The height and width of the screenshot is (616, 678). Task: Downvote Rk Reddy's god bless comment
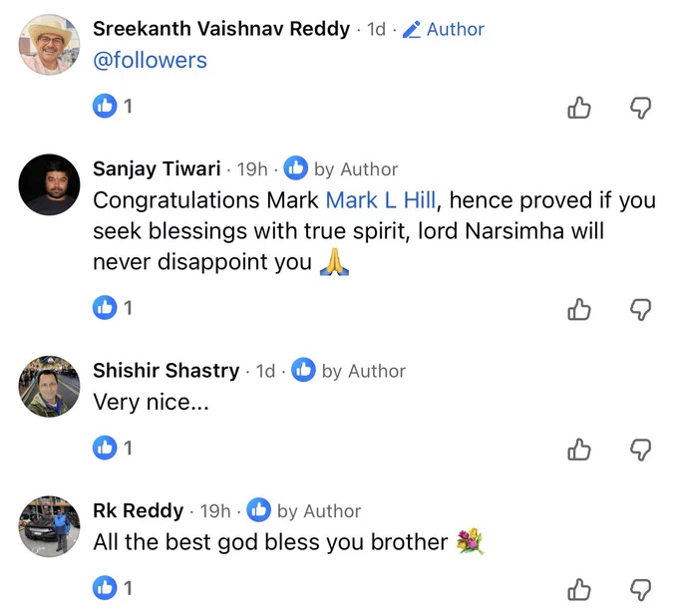pyautogui.click(x=640, y=589)
